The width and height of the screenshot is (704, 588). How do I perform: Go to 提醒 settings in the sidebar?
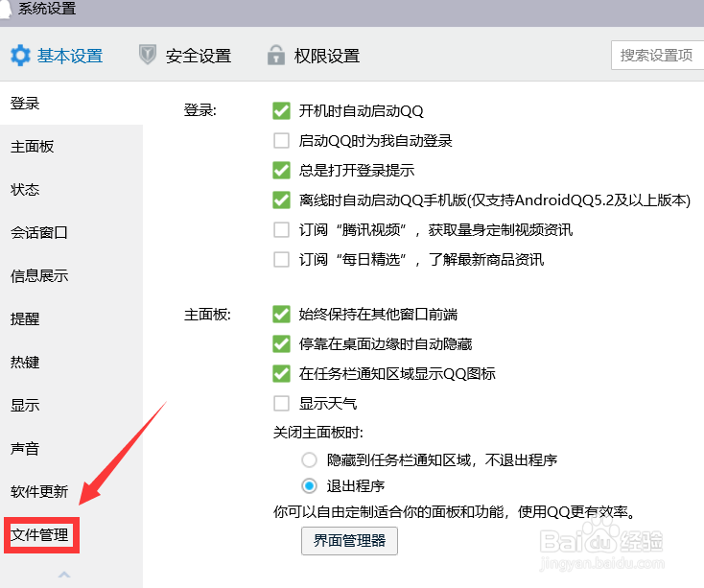coord(25,318)
